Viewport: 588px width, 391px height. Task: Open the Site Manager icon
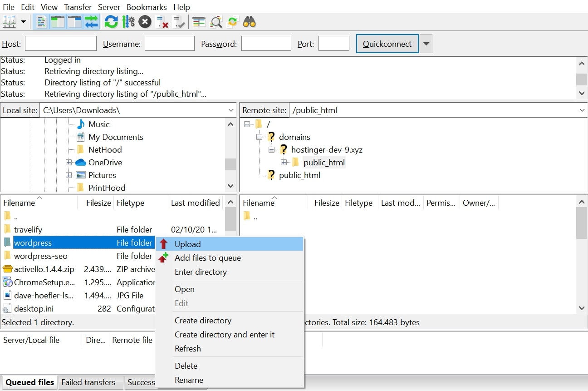click(9, 21)
